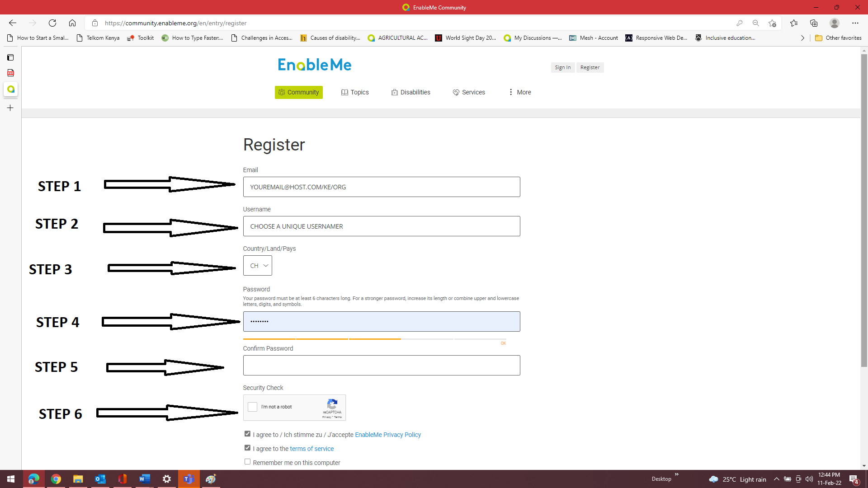
Task: Click the Register button in the header
Action: coord(590,67)
